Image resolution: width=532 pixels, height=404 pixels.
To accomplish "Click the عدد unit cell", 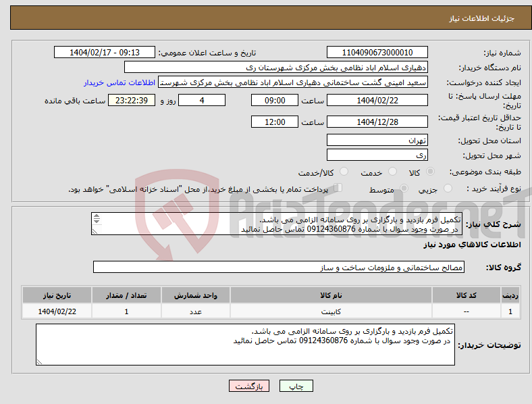I will click(x=195, y=311).
